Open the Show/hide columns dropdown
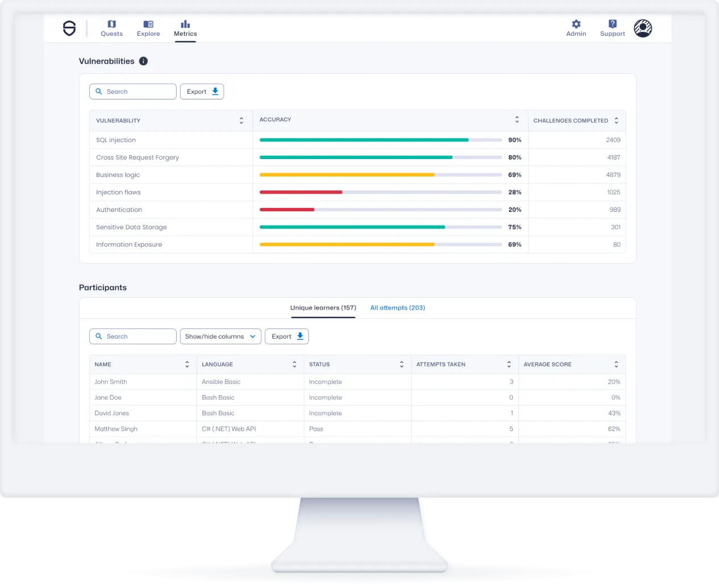 tap(220, 336)
